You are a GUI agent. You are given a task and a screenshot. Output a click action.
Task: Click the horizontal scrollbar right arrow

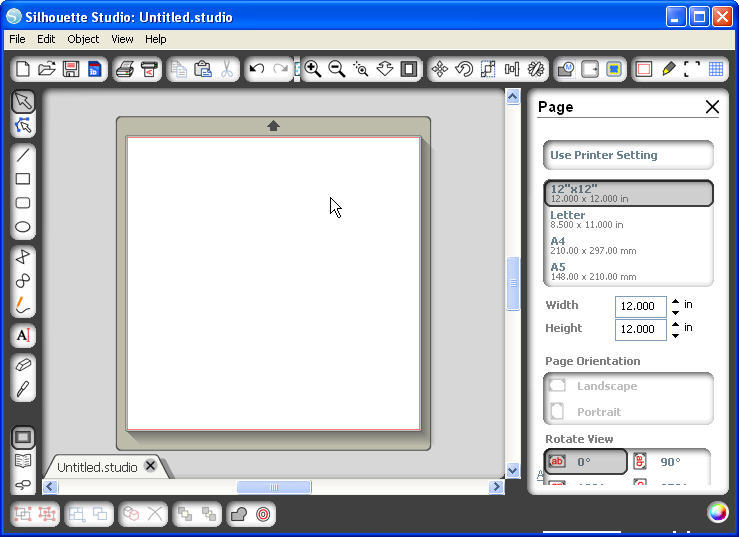(x=496, y=487)
